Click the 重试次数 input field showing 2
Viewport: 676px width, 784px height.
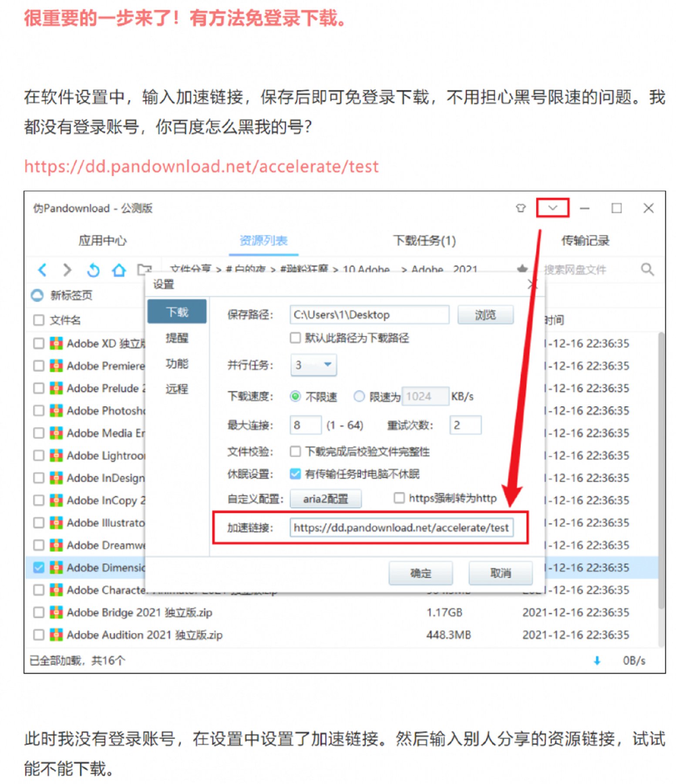click(x=466, y=425)
